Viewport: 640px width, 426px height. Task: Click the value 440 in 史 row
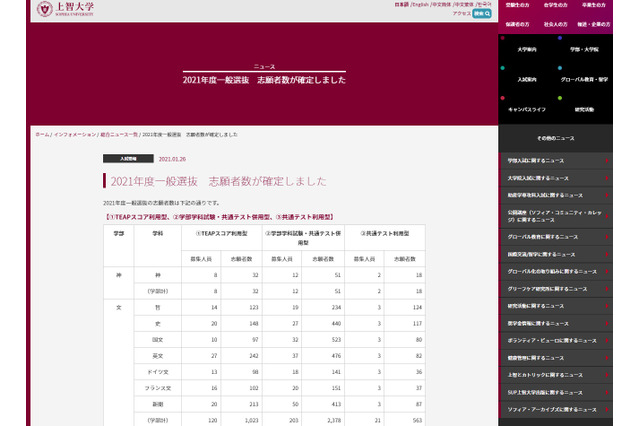click(x=336, y=324)
